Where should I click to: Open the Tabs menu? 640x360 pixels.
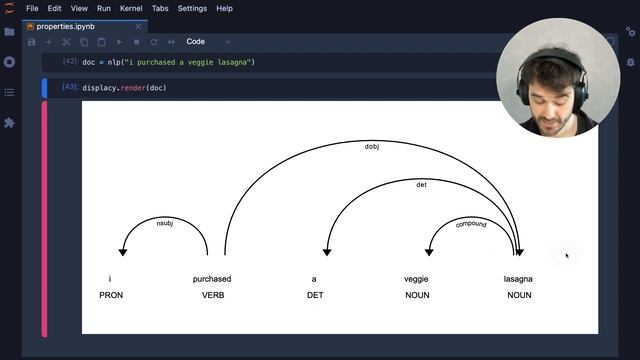click(160, 8)
